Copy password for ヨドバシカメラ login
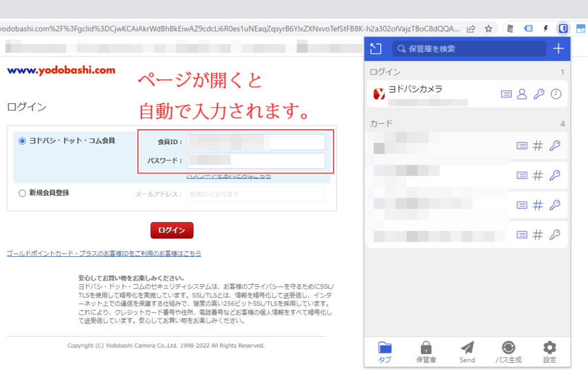Image resolution: width=588 pixels, height=375 pixels. tap(539, 94)
